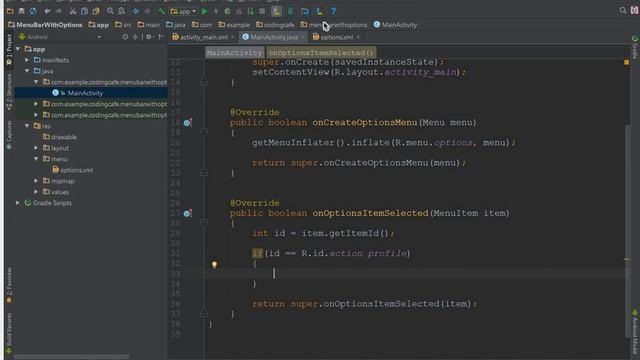The image size is (640, 360).
Task: Click the lightbulb intention icon in gutter
Action: point(214,264)
